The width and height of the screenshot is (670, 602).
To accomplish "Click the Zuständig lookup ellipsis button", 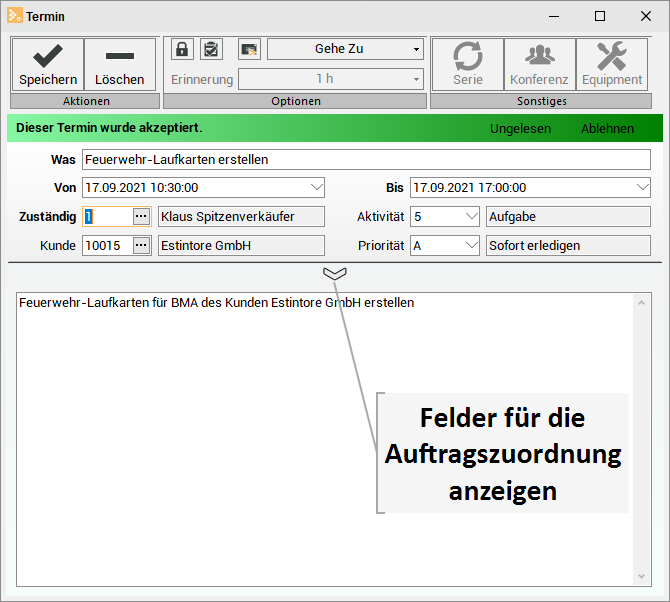I will click(x=141, y=216).
